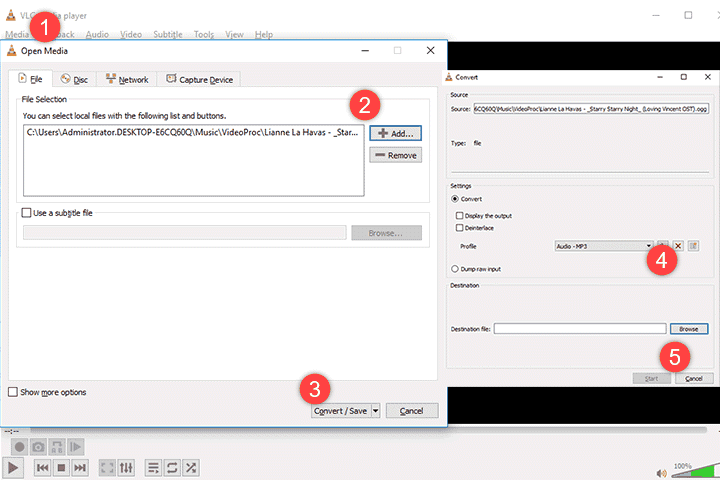Click the Destination file input field
720x480 pixels.
tap(580, 329)
